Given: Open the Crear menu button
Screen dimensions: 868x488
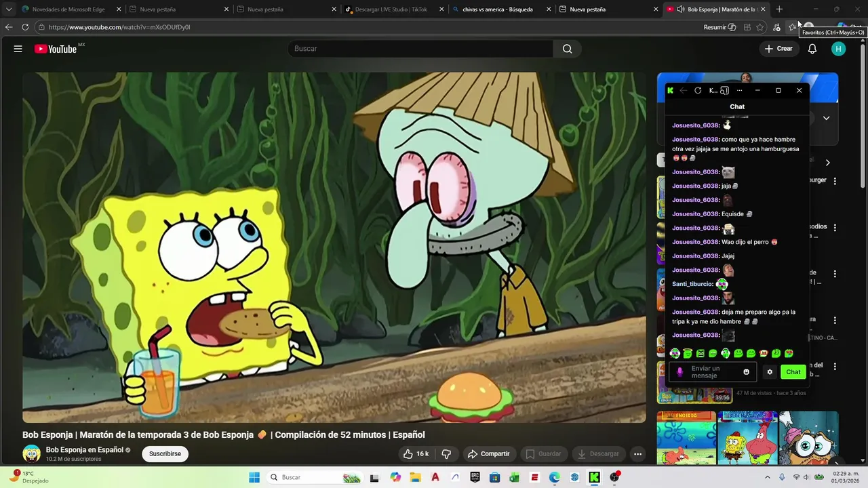Looking at the screenshot, I should click(x=778, y=49).
